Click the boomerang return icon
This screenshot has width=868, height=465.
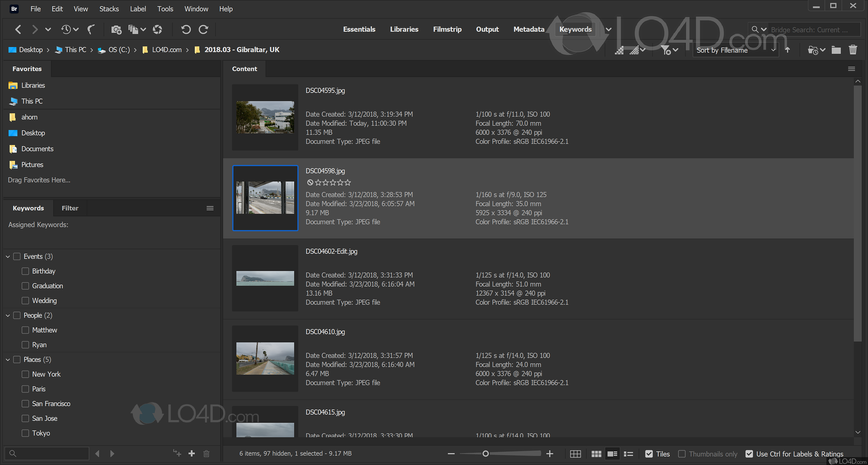(91, 30)
